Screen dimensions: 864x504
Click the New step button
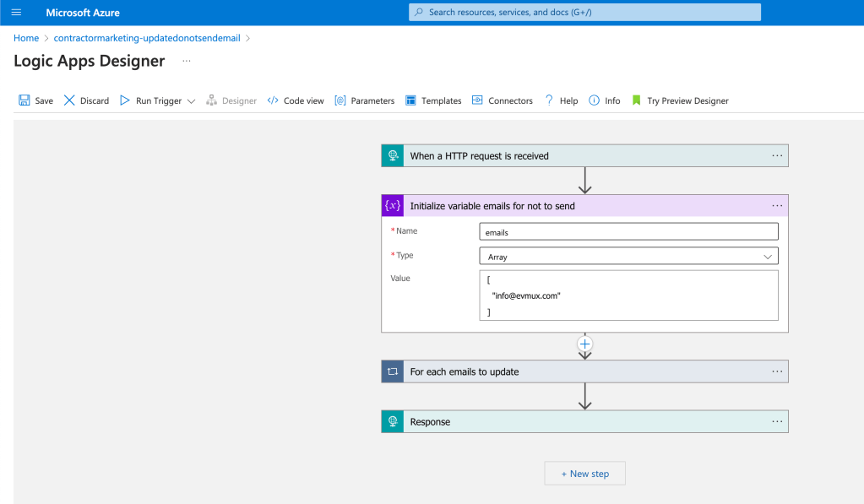pos(584,474)
